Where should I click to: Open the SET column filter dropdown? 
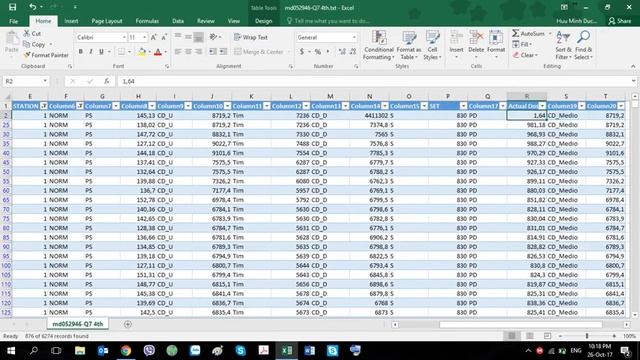[x=463, y=106]
